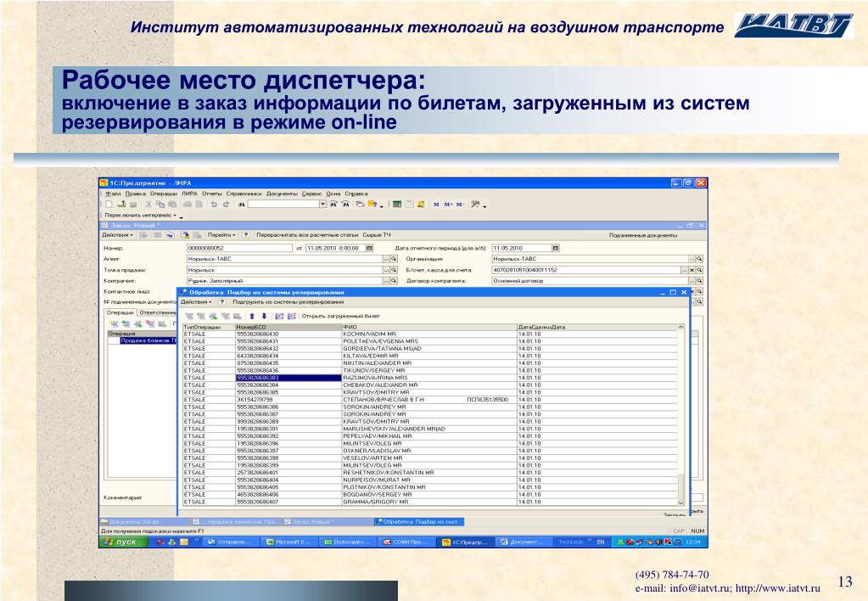Click Договор контрагента field Основной договор

[x=590, y=281]
